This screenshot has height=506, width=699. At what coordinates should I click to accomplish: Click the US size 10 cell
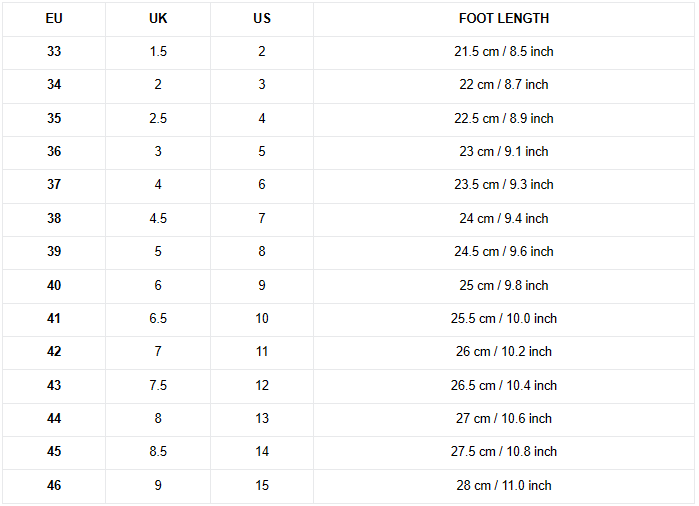[262, 319]
